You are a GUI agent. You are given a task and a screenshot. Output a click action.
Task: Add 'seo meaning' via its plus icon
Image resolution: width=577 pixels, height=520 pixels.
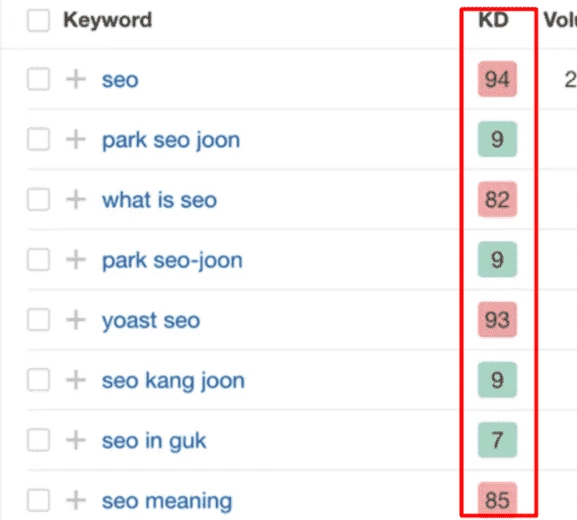coord(76,500)
